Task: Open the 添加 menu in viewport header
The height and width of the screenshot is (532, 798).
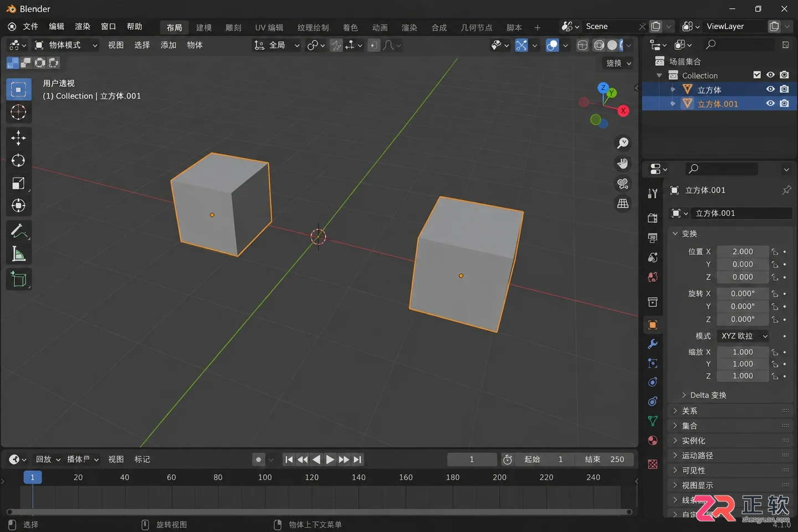Action: tap(168, 45)
